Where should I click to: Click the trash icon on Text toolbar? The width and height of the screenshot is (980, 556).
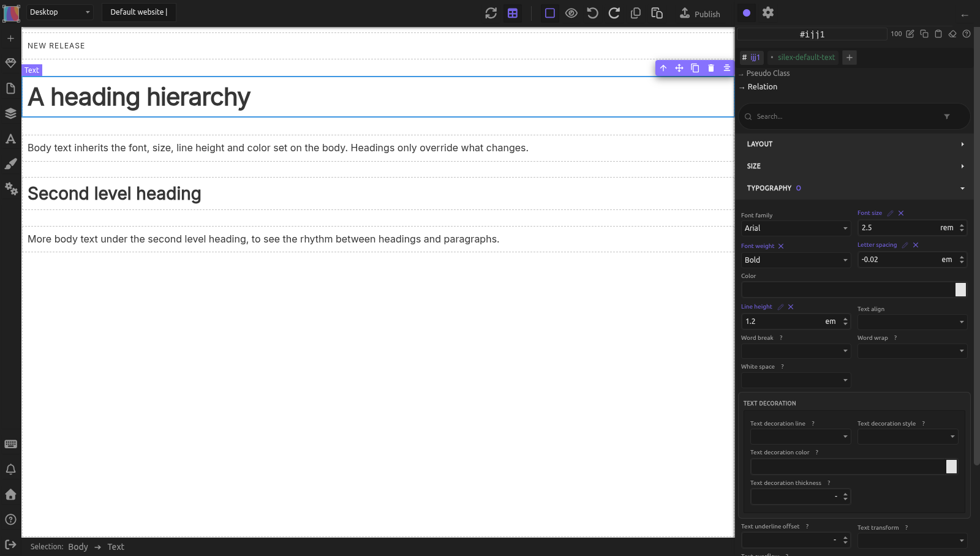pyautogui.click(x=711, y=68)
